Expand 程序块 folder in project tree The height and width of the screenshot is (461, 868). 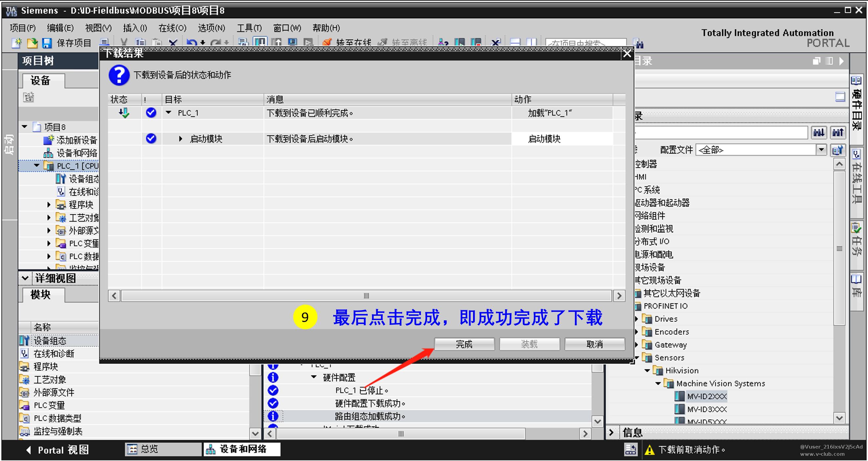pyautogui.click(x=49, y=205)
